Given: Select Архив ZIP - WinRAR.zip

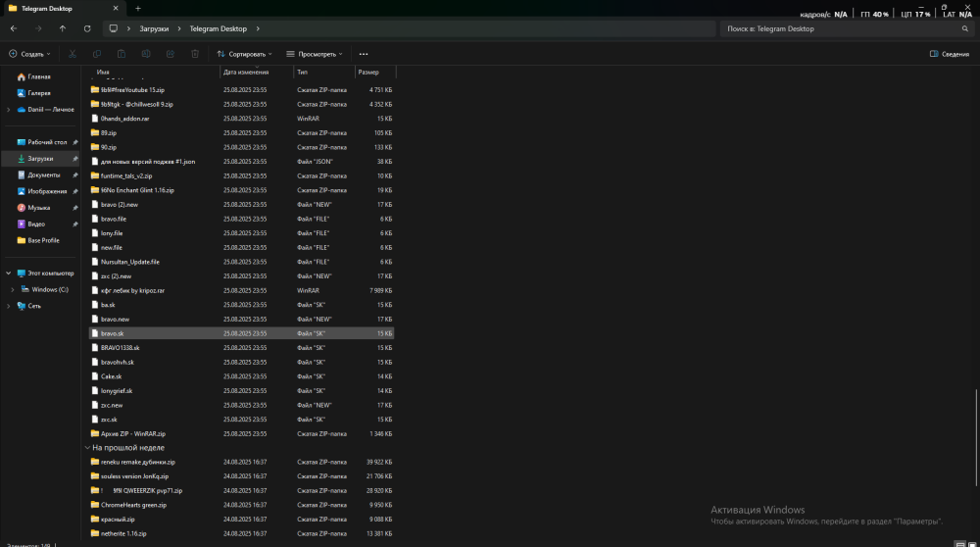Looking at the screenshot, I should click(x=133, y=434).
